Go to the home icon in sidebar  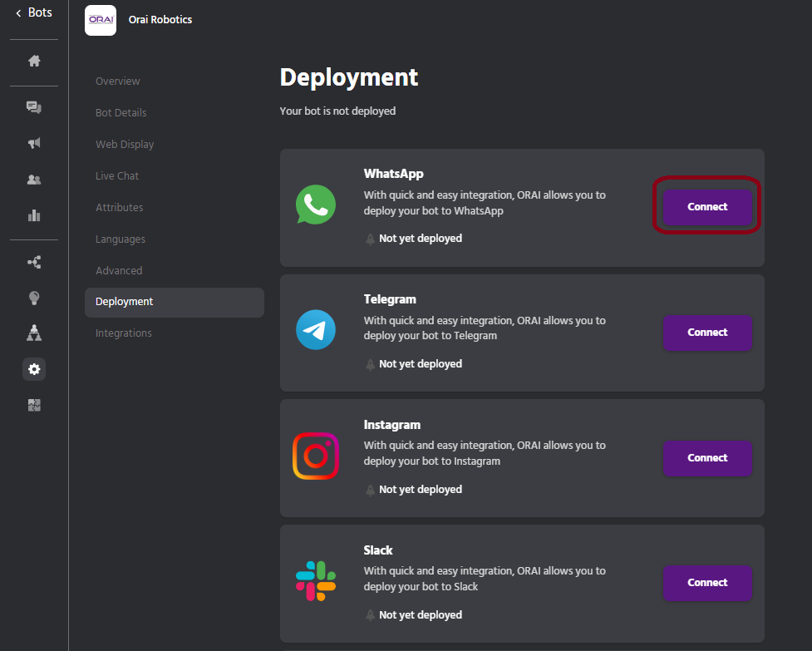[x=34, y=61]
